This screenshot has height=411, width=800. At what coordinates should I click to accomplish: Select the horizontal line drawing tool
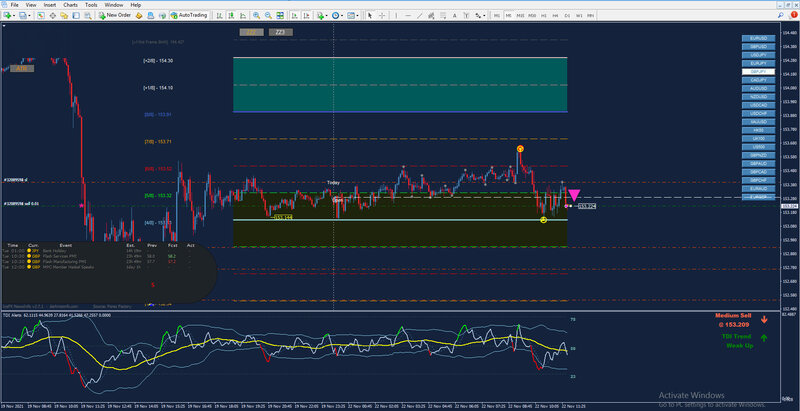408,15
